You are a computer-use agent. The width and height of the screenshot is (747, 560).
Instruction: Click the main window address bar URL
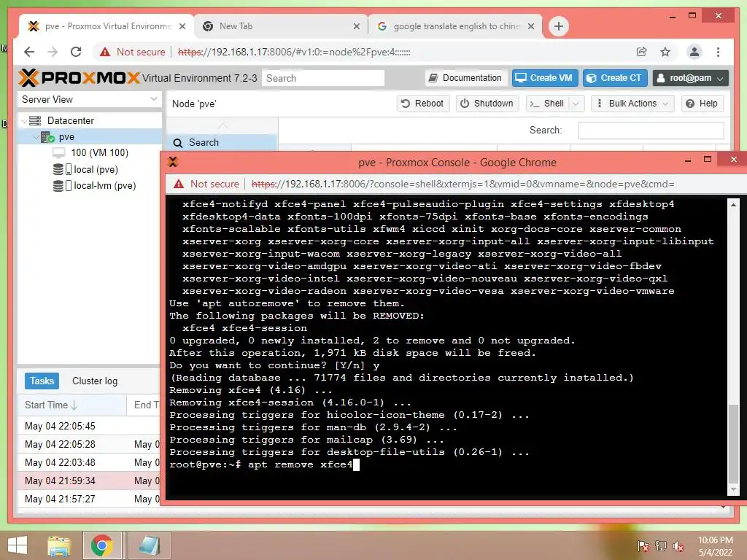[294, 52]
